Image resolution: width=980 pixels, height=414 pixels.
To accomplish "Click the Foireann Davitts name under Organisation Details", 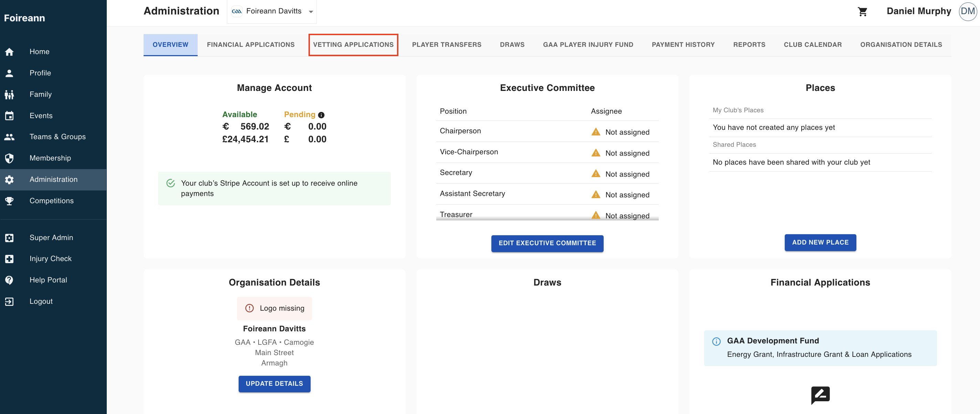I will point(274,329).
